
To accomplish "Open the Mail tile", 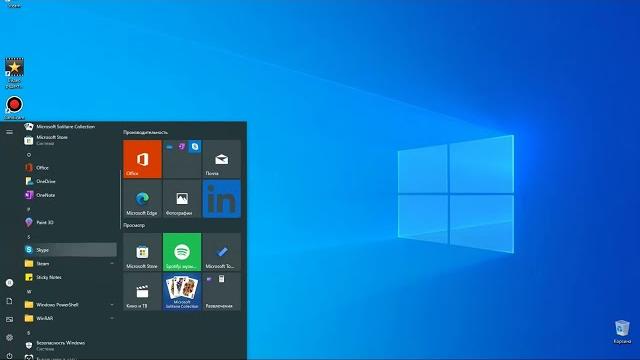I will click(x=222, y=159).
